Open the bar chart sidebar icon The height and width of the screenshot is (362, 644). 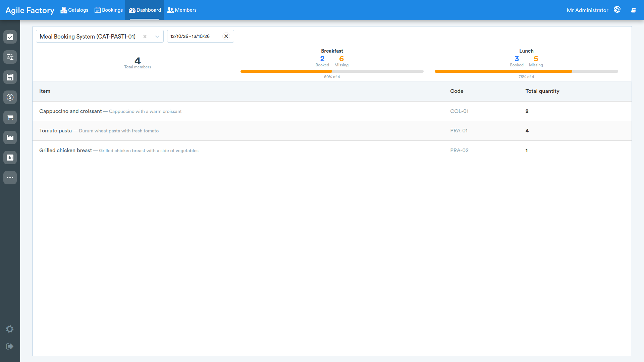[x=10, y=158]
